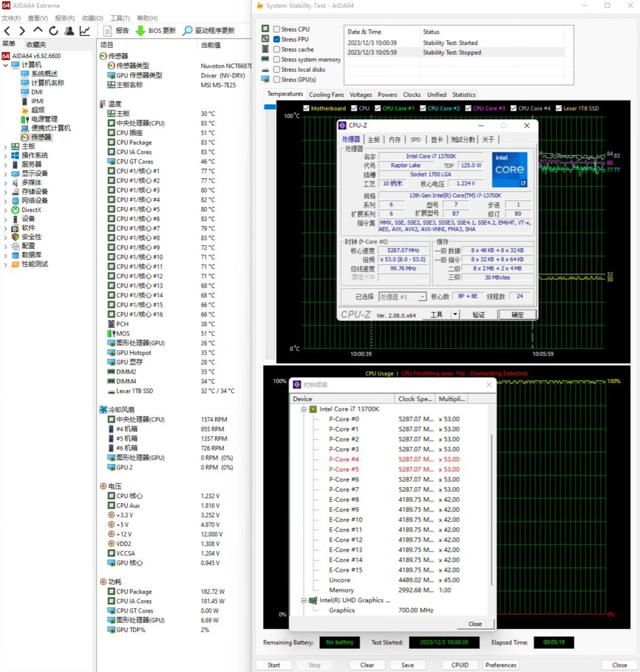This screenshot has height=672, width=640.
Task: Open 帮助(H) menu
Action: (x=147, y=18)
